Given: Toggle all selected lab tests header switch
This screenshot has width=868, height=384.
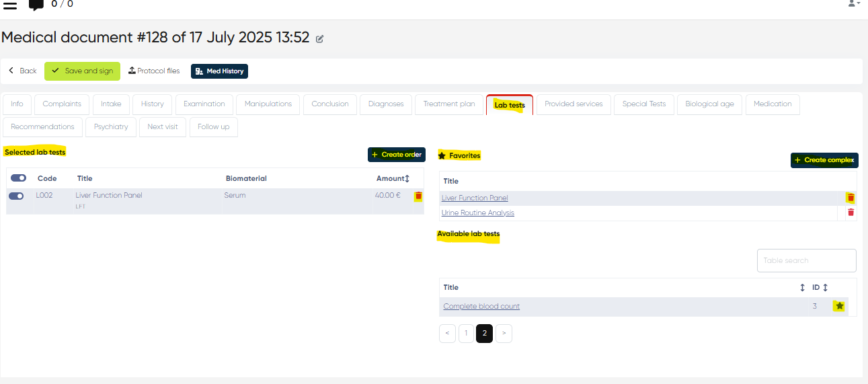Looking at the screenshot, I should (18, 178).
